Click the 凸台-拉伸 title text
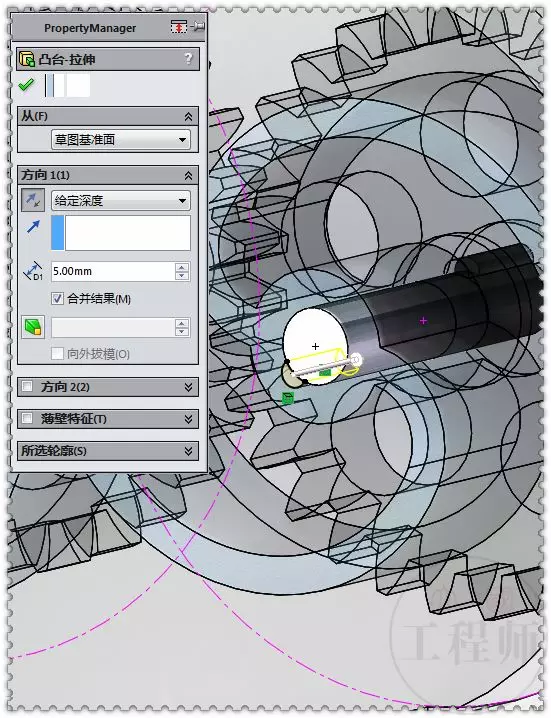This screenshot has height=718, width=551. click(x=66, y=60)
